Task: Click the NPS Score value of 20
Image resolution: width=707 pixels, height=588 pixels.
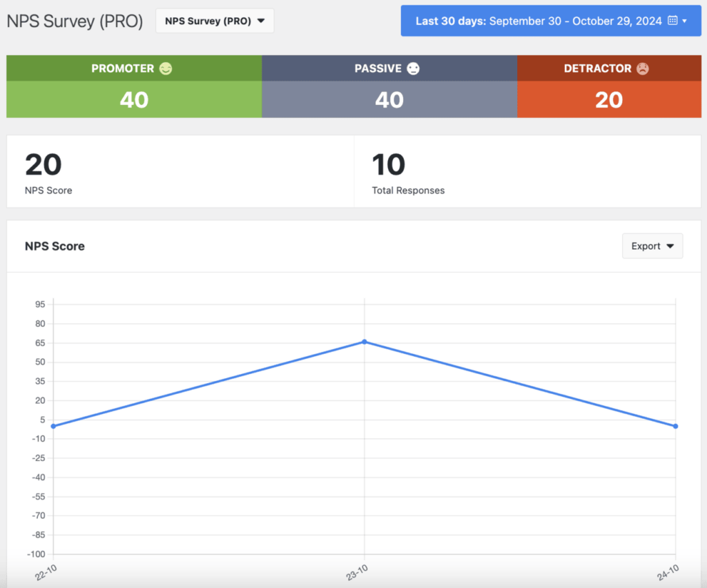Action: pos(44,165)
